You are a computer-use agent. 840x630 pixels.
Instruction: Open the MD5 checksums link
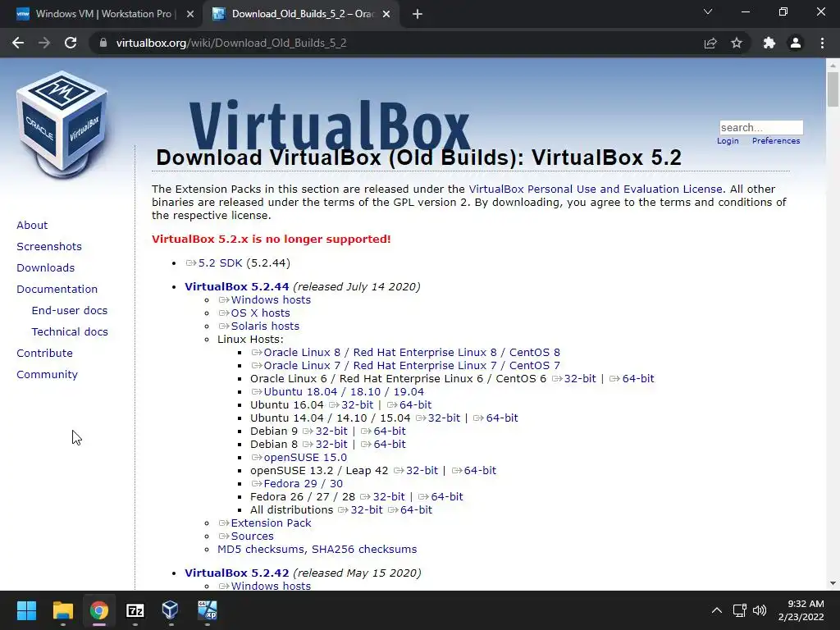pos(261,549)
